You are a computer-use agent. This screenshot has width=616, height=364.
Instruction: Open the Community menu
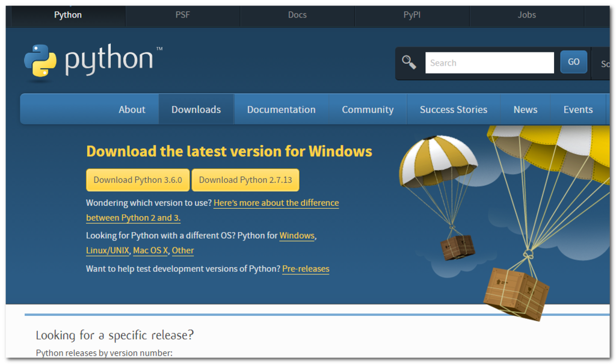(x=368, y=110)
